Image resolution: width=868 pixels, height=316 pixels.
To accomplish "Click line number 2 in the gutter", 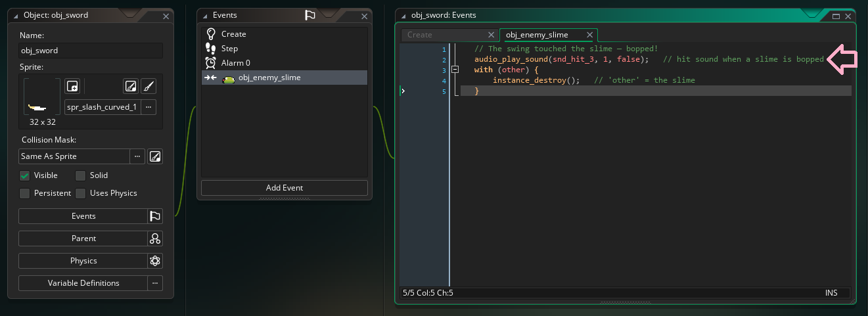I will click(444, 60).
